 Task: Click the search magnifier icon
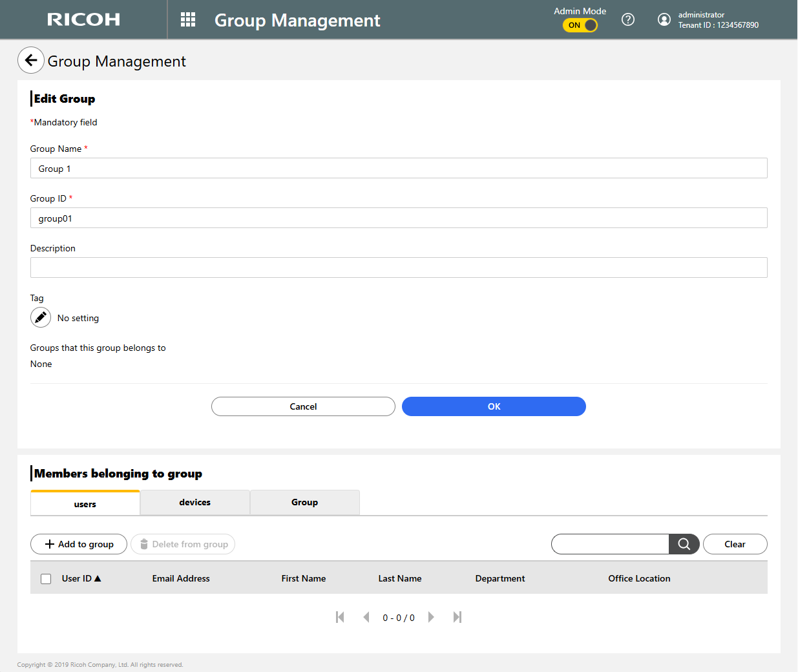pyautogui.click(x=684, y=544)
